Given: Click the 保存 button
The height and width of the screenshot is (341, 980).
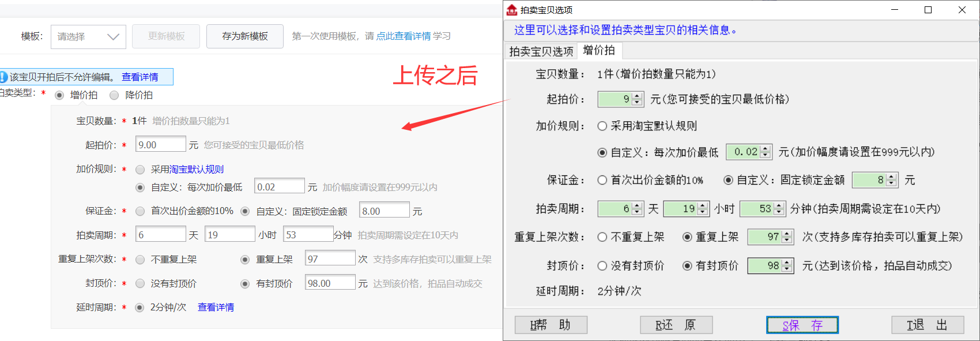Looking at the screenshot, I should (802, 325).
